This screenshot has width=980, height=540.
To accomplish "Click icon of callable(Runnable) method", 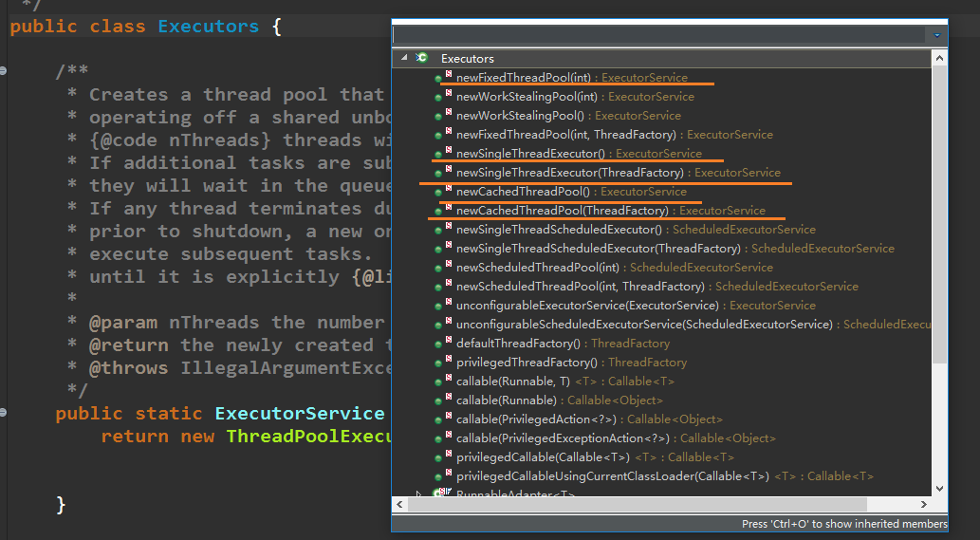I will (442, 400).
